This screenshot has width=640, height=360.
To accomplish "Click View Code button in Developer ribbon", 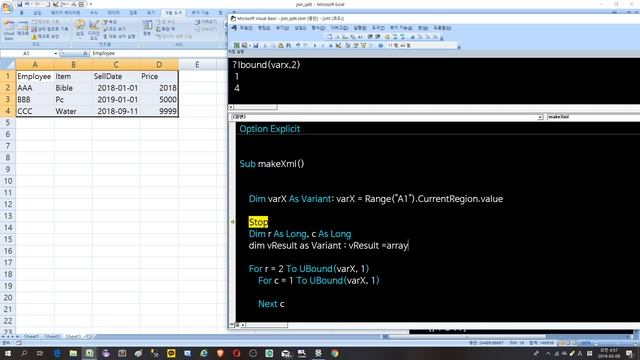I will (115, 29).
